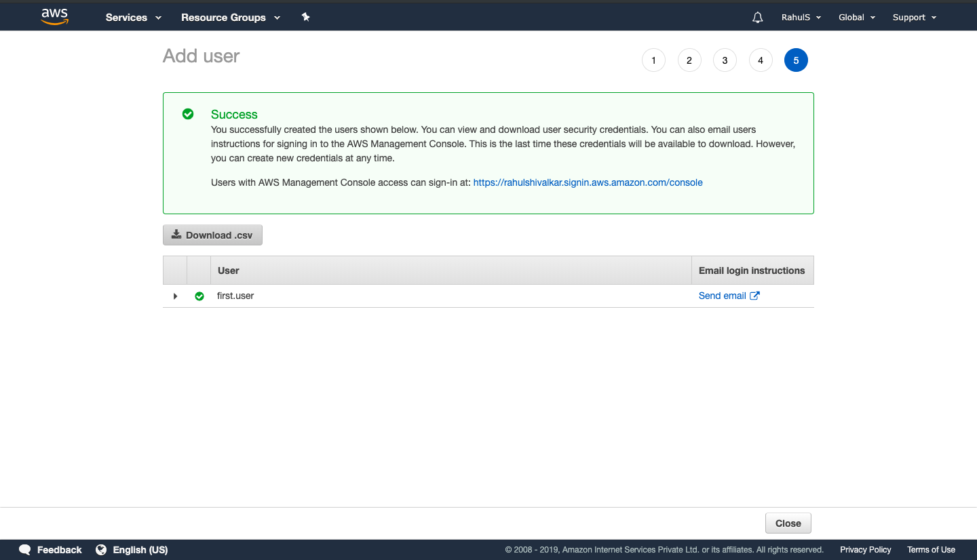Click the Close button
977x560 pixels.
click(788, 523)
